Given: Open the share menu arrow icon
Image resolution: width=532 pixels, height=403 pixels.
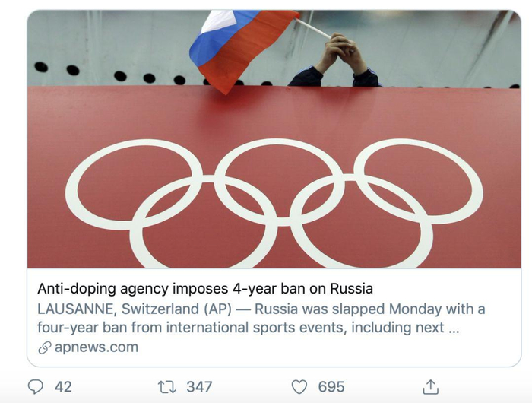Looking at the screenshot, I should pos(431,386).
